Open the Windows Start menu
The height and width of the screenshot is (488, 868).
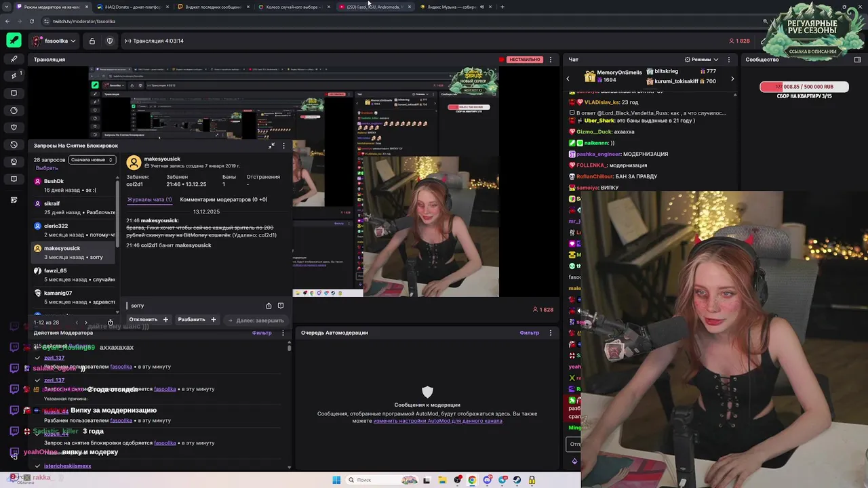tap(336, 480)
